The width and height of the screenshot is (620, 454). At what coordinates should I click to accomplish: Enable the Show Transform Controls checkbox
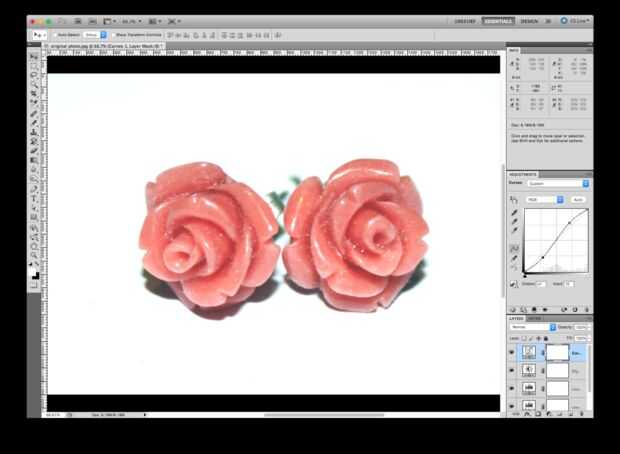point(113,35)
